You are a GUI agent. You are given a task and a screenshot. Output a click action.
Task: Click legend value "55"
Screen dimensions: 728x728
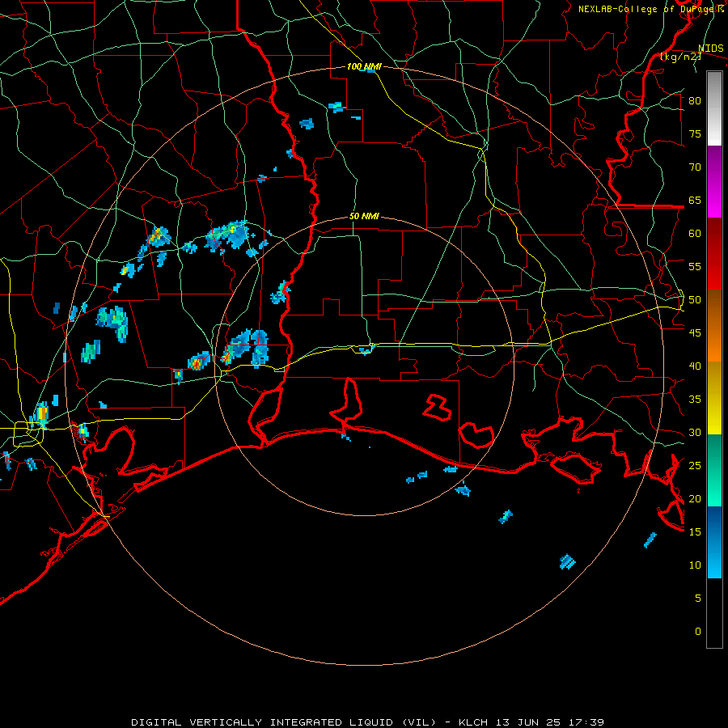(695, 267)
